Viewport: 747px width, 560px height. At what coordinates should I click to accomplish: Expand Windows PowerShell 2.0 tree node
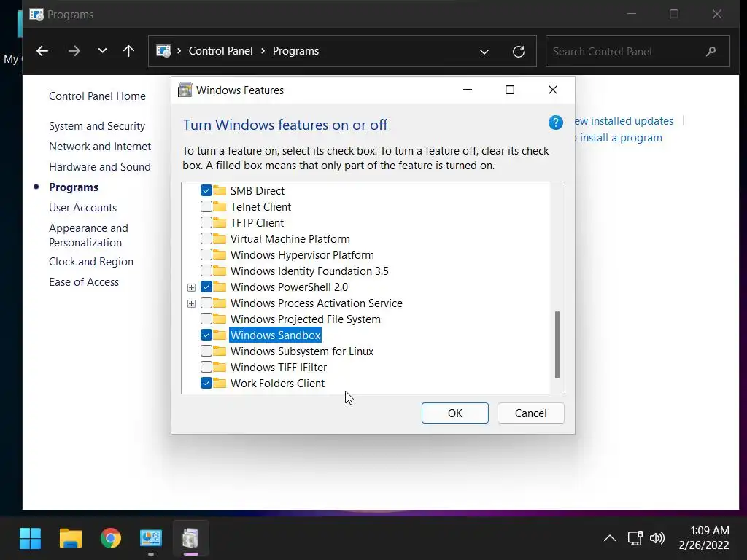coord(192,287)
